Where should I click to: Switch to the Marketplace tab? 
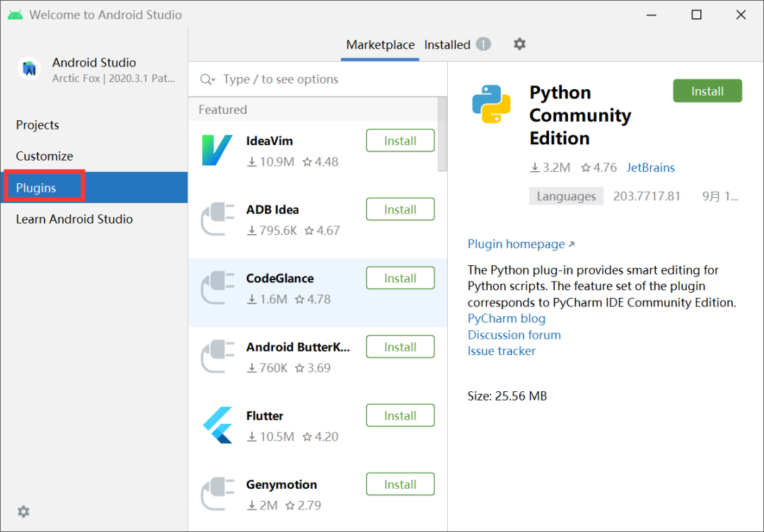[x=380, y=45]
